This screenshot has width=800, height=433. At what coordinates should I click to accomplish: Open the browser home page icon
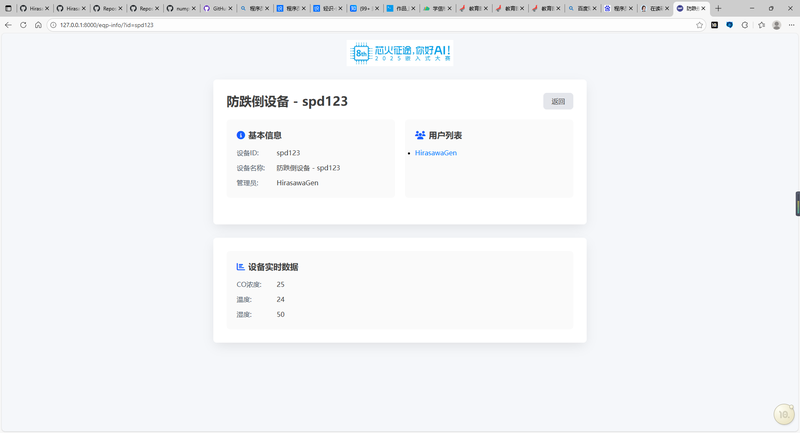click(38, 24)
